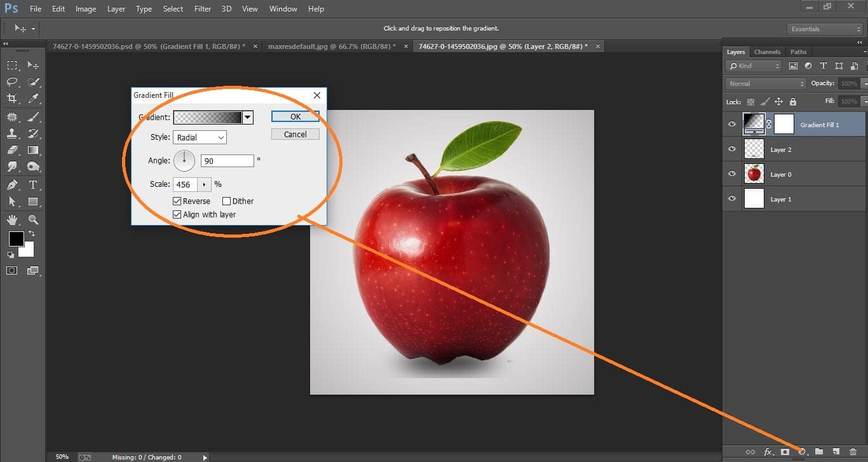The width and height of the screenshot is (868, 462).
Task: Hide the Layer 0 apple layer
Action: pos(732,173)
